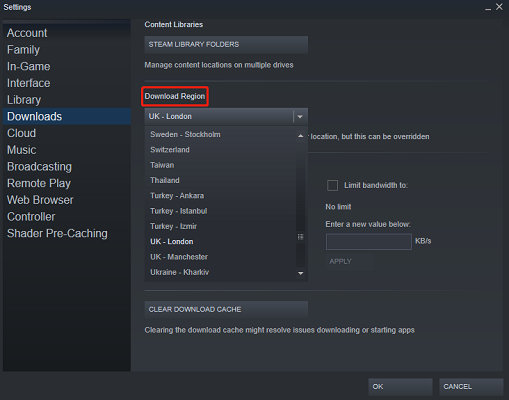Viewport: 509px width, 400px height.
Task: Open Shader Pre-Caching settings
Action: coord(67,233)
